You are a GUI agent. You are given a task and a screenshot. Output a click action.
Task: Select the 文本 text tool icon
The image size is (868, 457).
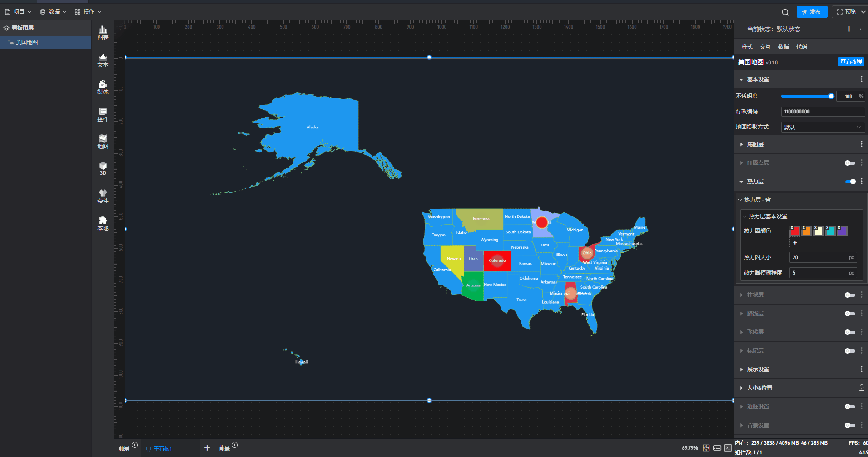coord(103,60)
